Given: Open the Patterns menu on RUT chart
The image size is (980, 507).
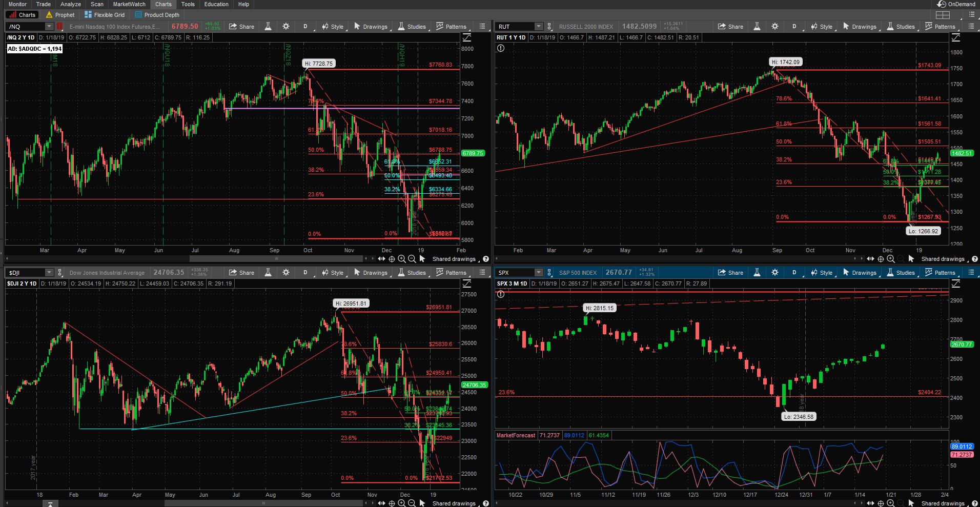Looking at the screenshot, I should (x=940, y=27).
